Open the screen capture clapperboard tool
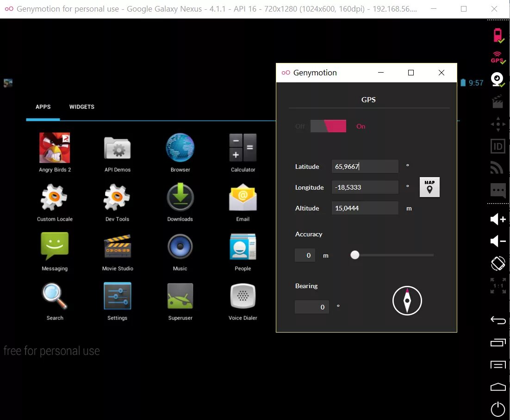The height and width of the screenshot is (420, 510). click(x=498, y=102)
